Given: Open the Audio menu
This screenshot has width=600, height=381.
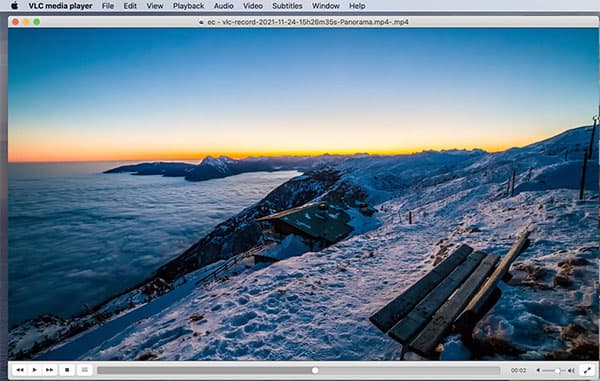Looking at the screenshot, I should coord(223,6).
